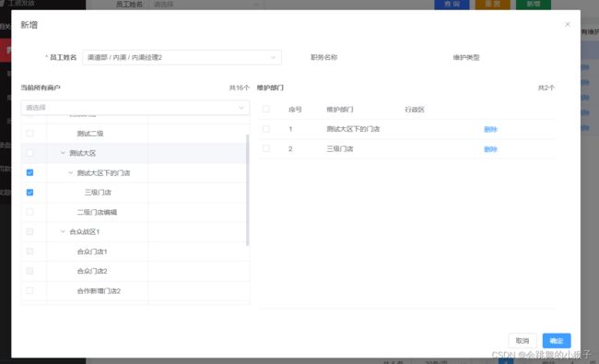
Task: Open the 员工姓名 cascader dropdown
Action: 182,57
